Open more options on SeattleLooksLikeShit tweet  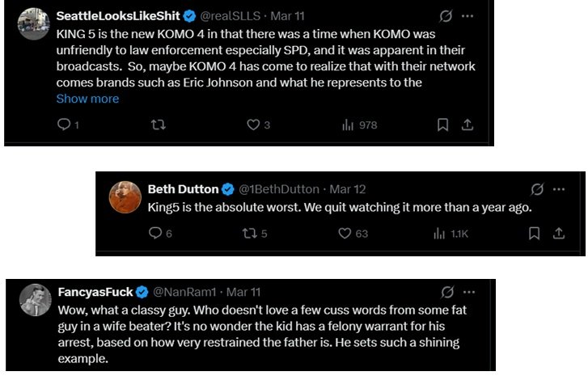pos(467,15)
